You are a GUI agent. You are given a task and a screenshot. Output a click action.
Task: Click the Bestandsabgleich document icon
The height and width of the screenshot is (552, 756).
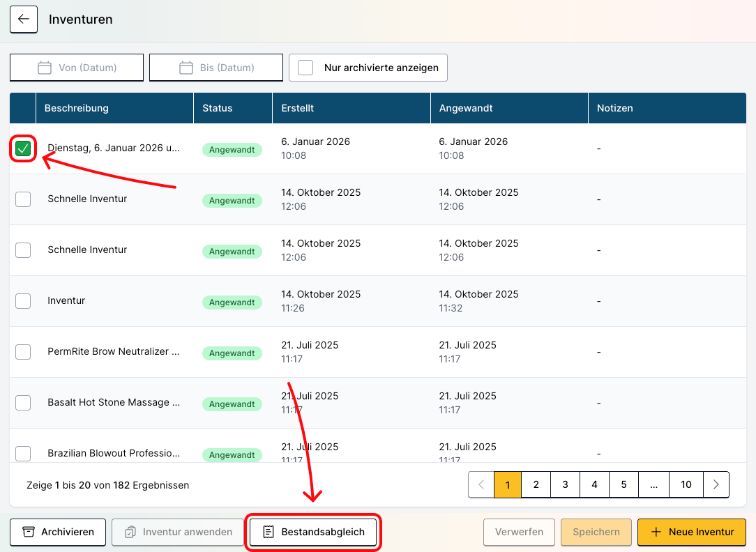click(269, 532)
